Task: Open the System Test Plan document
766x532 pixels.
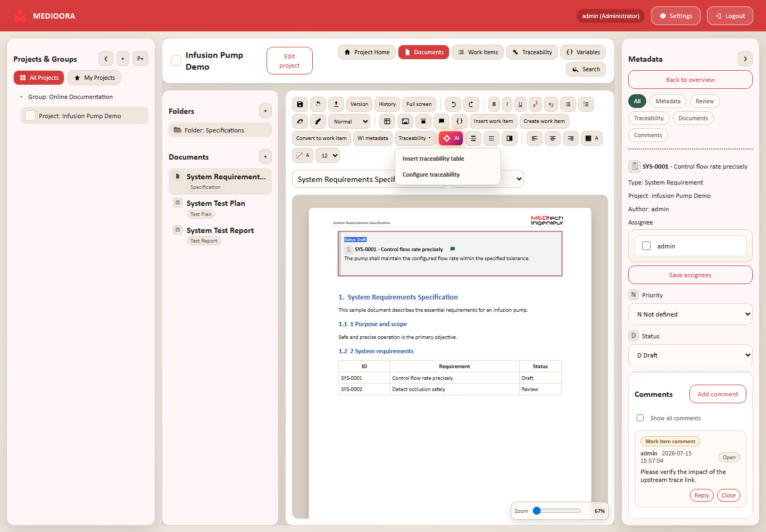Action: coord(220,208)
